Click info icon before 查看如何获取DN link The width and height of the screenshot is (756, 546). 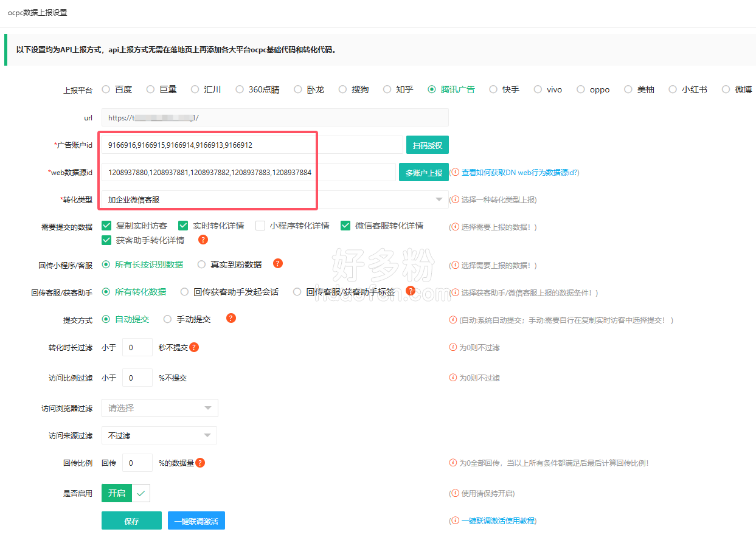pyautogui.click(x=455, y=172)
